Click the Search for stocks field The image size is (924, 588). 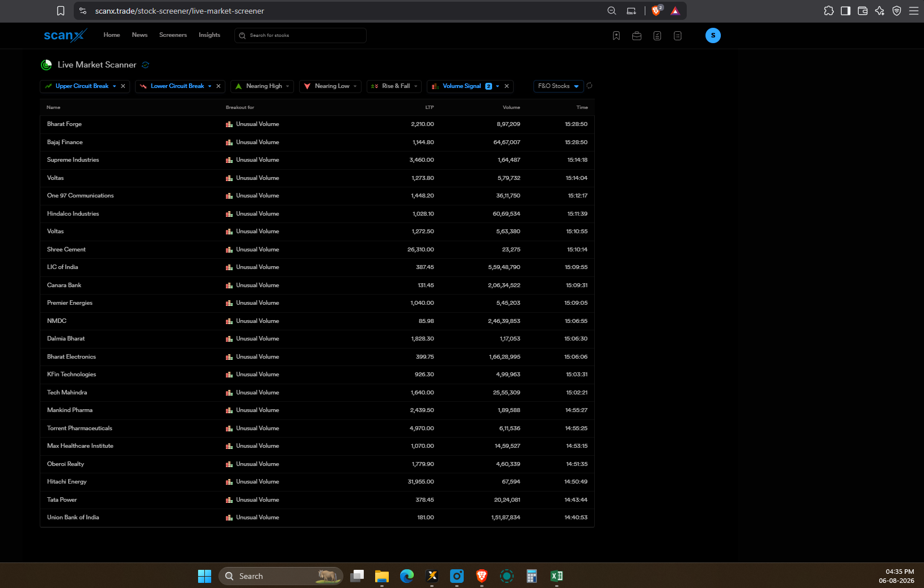click(300, 35)
